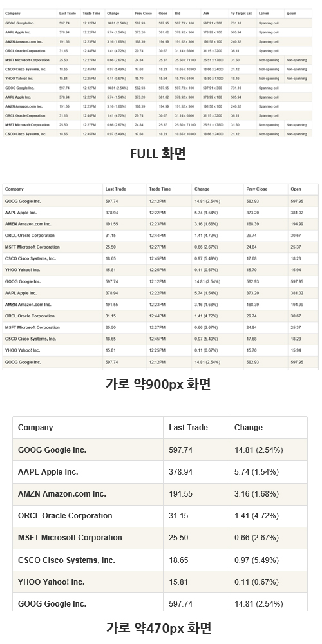The width and height of the screenshot is (322, 644).
Task: Select YHOO Yahoo! Inc. in the FULL table
Action: (19, 79)
